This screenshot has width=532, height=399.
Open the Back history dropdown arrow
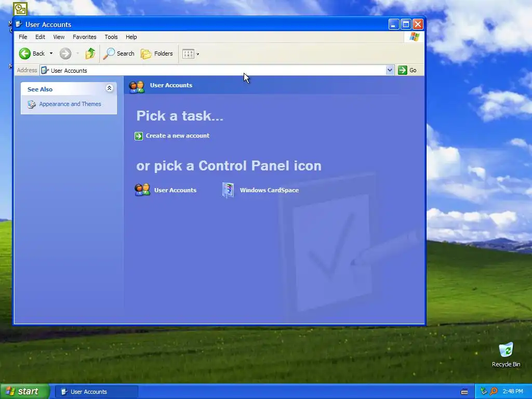(51, 54)
